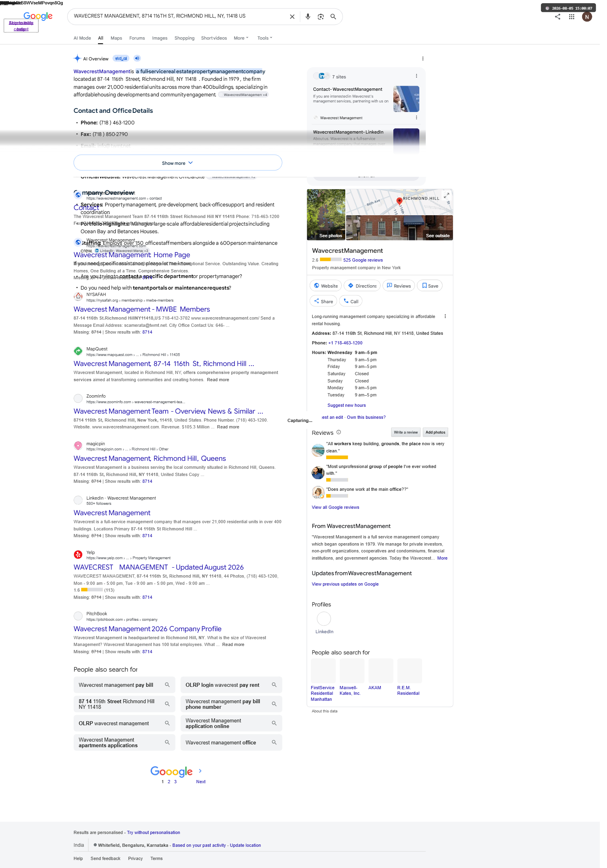607x868 pixels.
Task: Open the Tools dropdown
Action: pyautogui.click(x=264, y=38)
